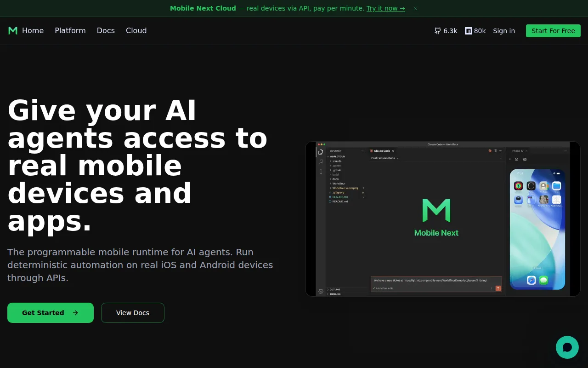Tap the Messages icon in the iPhone dock
The image size is (588, 368).
tap(543, 280)
